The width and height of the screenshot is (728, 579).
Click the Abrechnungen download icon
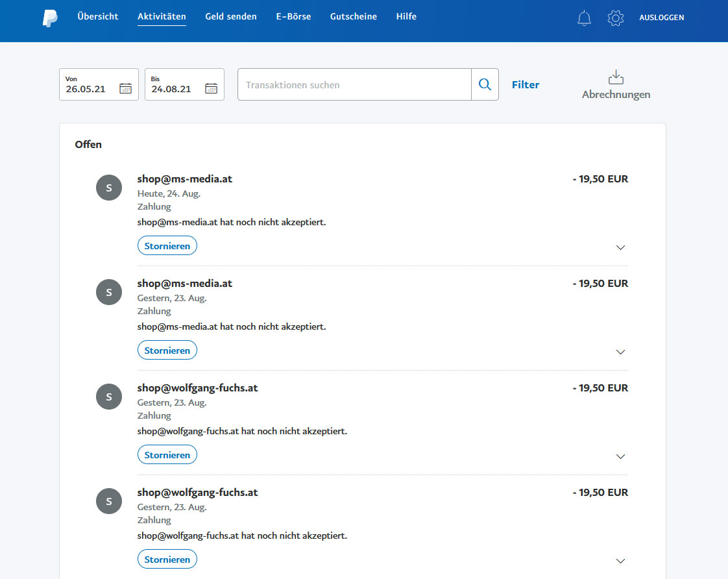(615, 78)
